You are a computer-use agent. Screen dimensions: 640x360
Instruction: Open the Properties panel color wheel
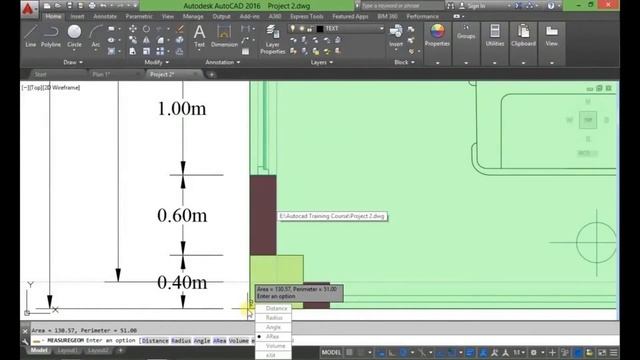coord(437,32)
